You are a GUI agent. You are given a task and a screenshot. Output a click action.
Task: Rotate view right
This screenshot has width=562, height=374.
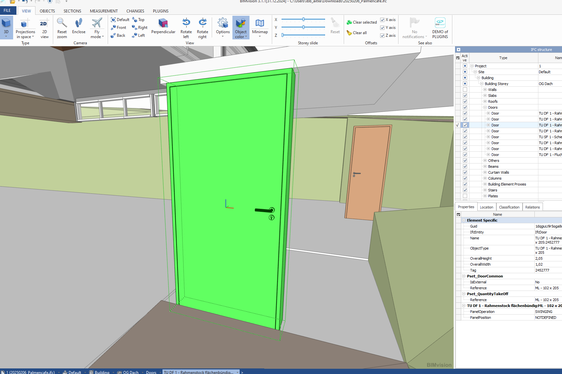pyautogui.click(x=203, y=28)
